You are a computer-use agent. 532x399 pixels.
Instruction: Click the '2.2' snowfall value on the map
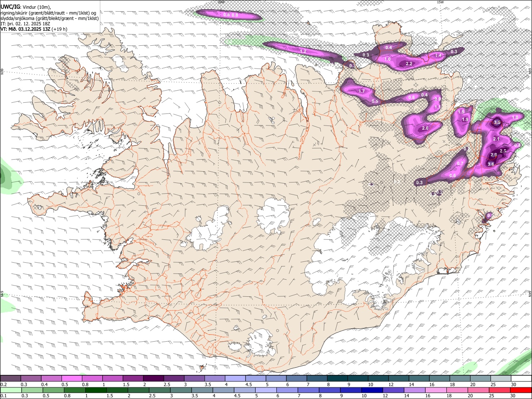tap(409, 64)
